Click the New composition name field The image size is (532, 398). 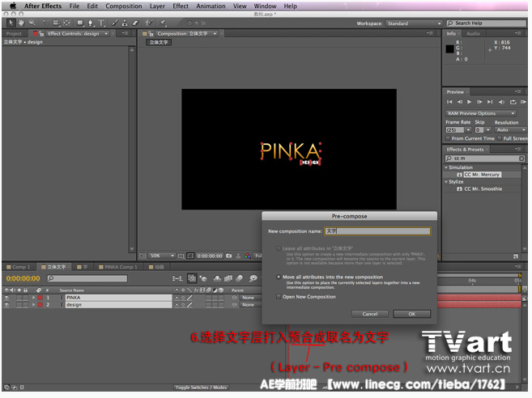pyautogui.click(x=377, y=231)
